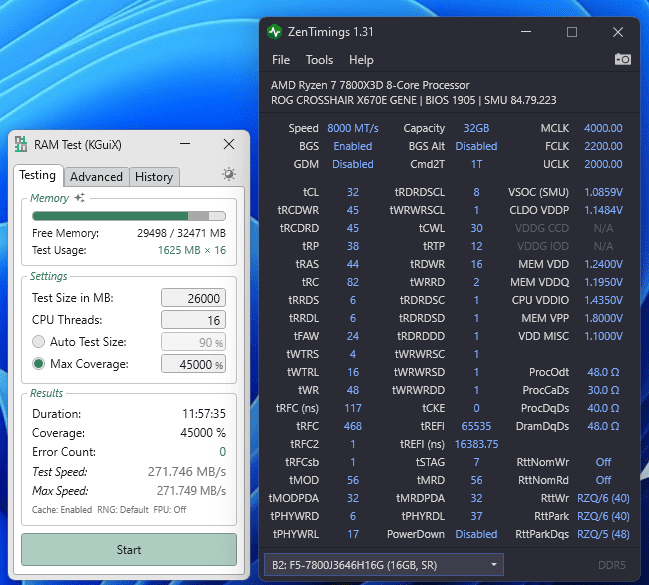Click the MEM VPP 1.8000V value
Screen dimensions: 649x585
click(603, 318)
